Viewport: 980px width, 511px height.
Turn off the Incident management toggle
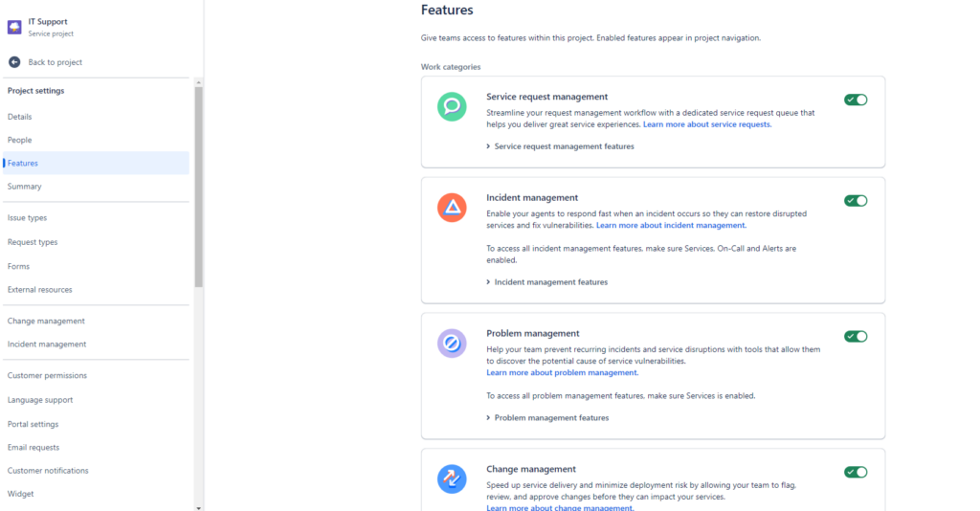pos(856,201)
